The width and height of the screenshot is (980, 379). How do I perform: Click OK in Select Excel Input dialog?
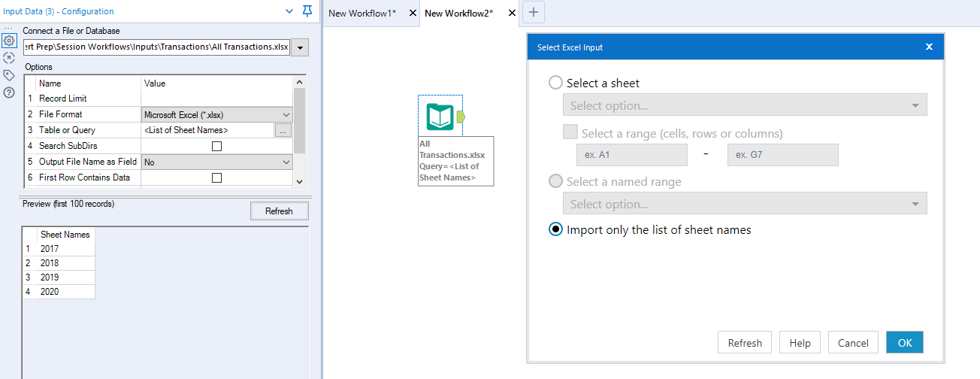[904, 342]
